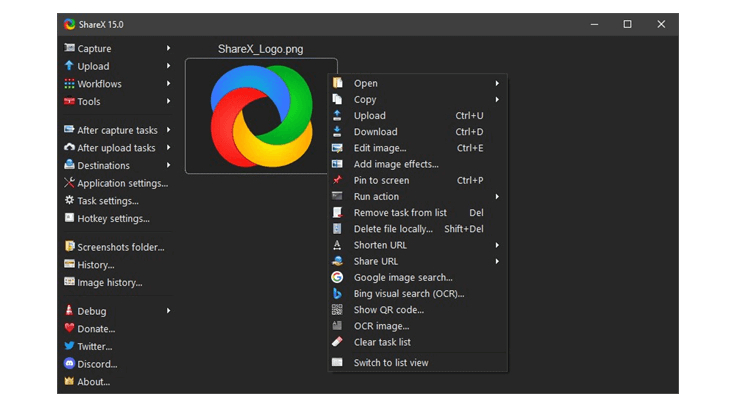
Task: Select Switch to list view
Action: [418, 362]
